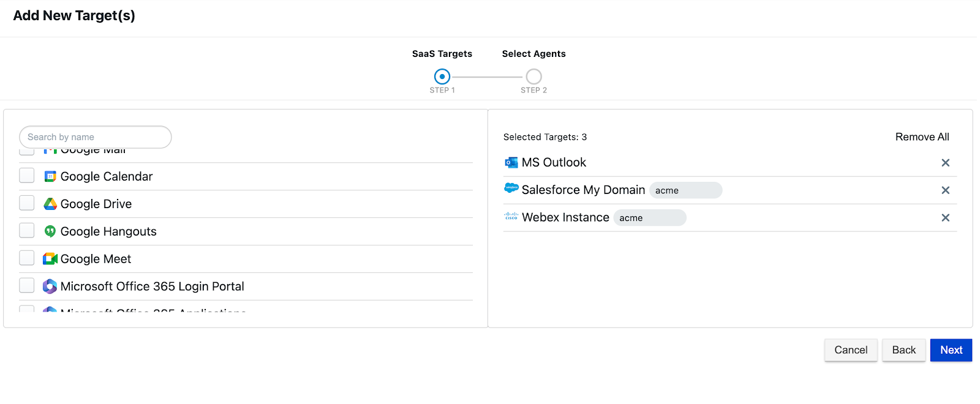
Task: Click Microsoft Office 365 Login Portal text
Action: (x=153, y=286)
